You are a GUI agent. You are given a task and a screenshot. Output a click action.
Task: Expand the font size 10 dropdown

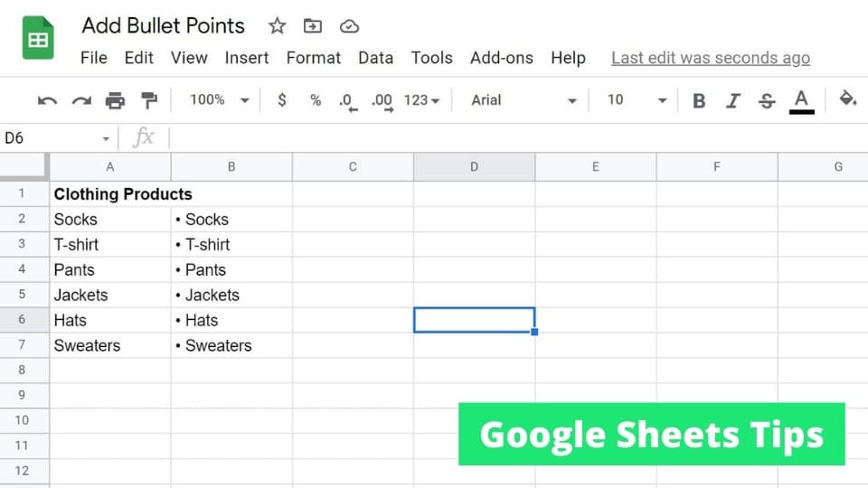pos(637,100)
